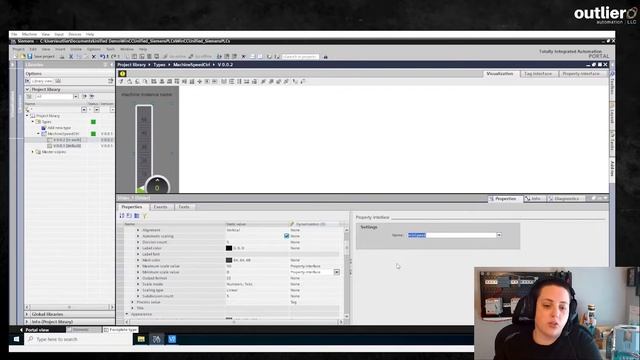Collapse the Appearance property group
Image resolution: width=640 pixels, height=360 pixels.
point(127,314)
